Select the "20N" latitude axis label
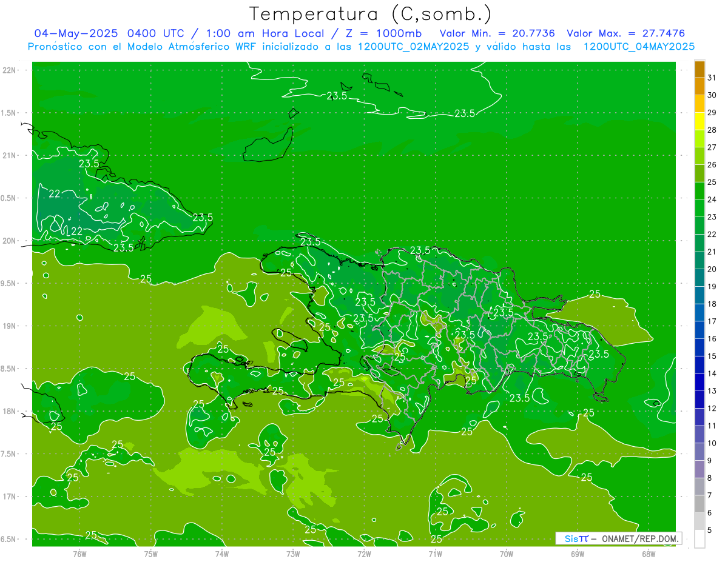The height and width of the screenshot is (562, 728). click(x=10, y=241)
